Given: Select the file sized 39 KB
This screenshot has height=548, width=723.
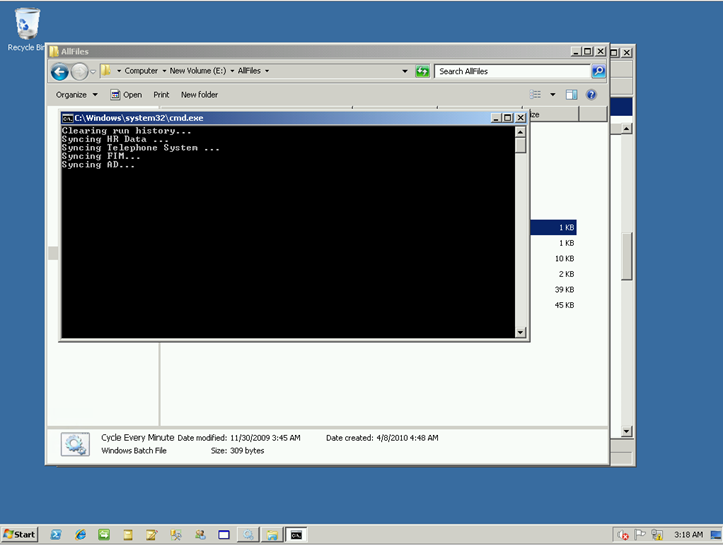Looking at the screenshot, I should [x=564, y=290].
